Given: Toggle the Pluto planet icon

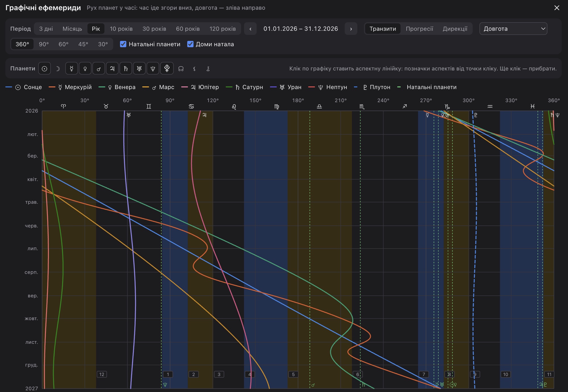Looking at the screenshot, I should tap(167, 68).
